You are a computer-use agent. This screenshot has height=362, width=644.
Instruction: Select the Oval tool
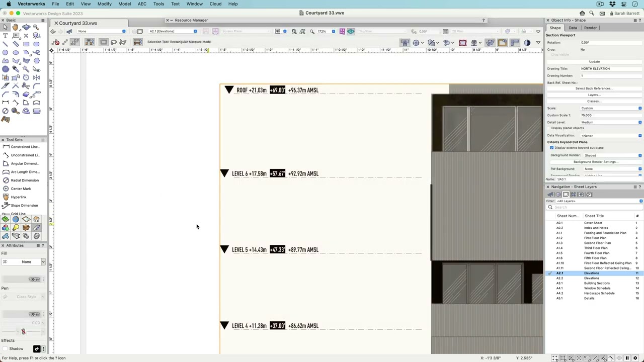(16, 52)
